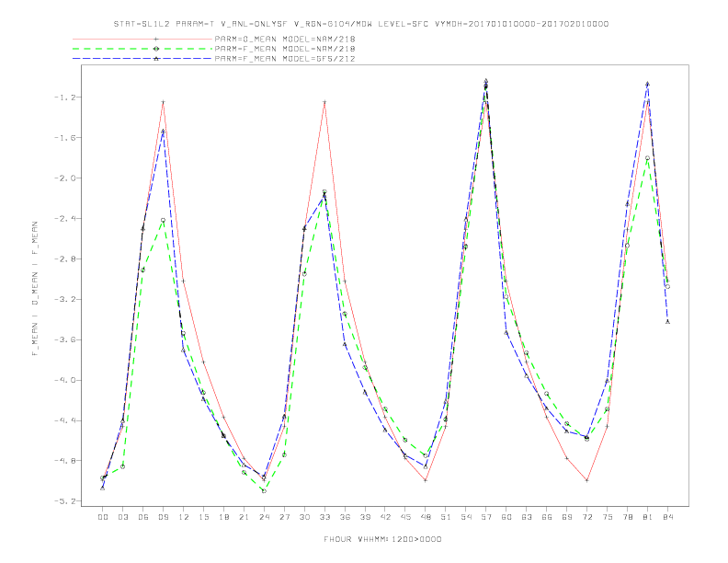Screen dimensions: 728x563
Task: Click x-axis hour label 69
Action: [567, 517]
